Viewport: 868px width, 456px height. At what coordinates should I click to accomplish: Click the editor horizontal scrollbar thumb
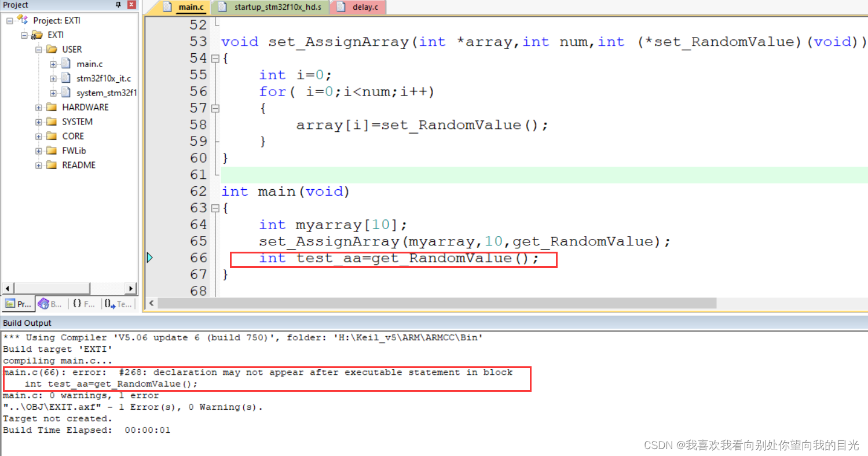[437, 303]
